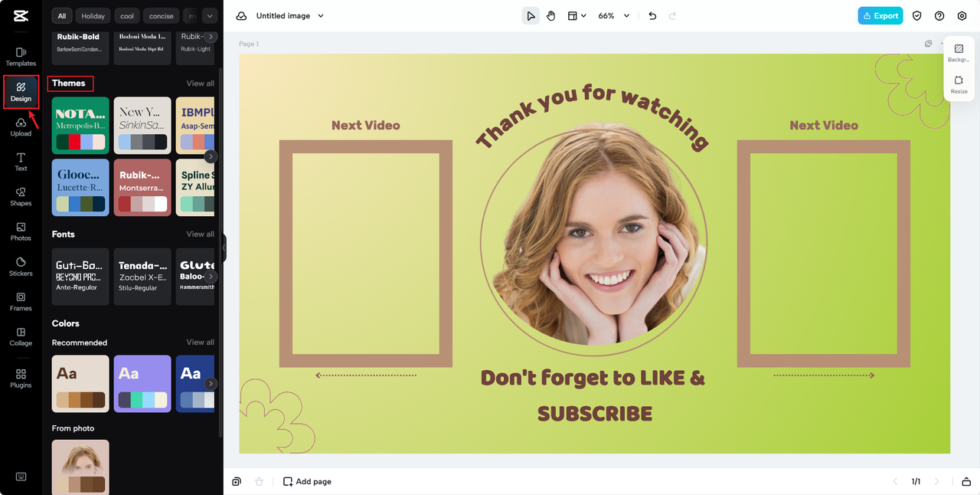Open keyboard shortcuts icon at sidebar bottom
This screenshot has width=980, height=495.
coord(21,477)
